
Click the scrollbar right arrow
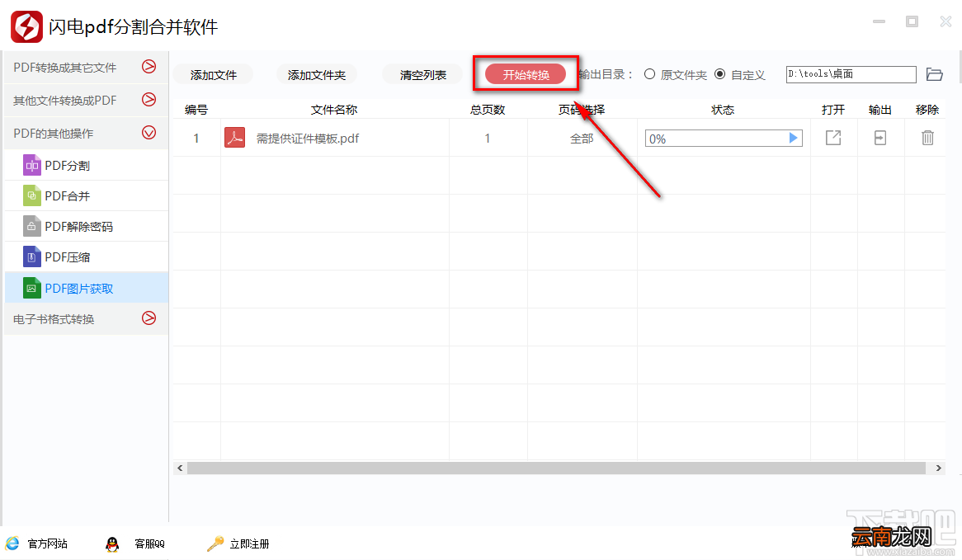pyautogui.click(x=938, y=468)
